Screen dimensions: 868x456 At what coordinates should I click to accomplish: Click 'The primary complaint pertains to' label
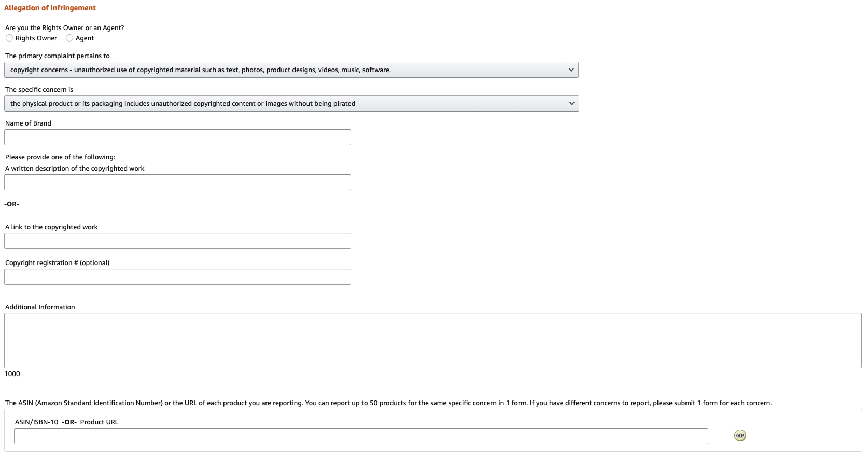click(x=58, y=56)
